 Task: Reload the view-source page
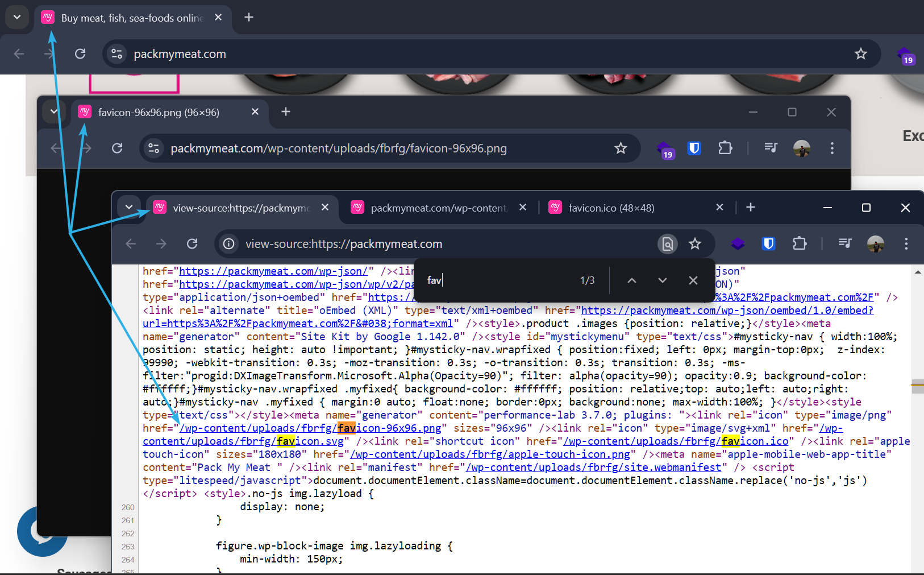coord(192,243)
